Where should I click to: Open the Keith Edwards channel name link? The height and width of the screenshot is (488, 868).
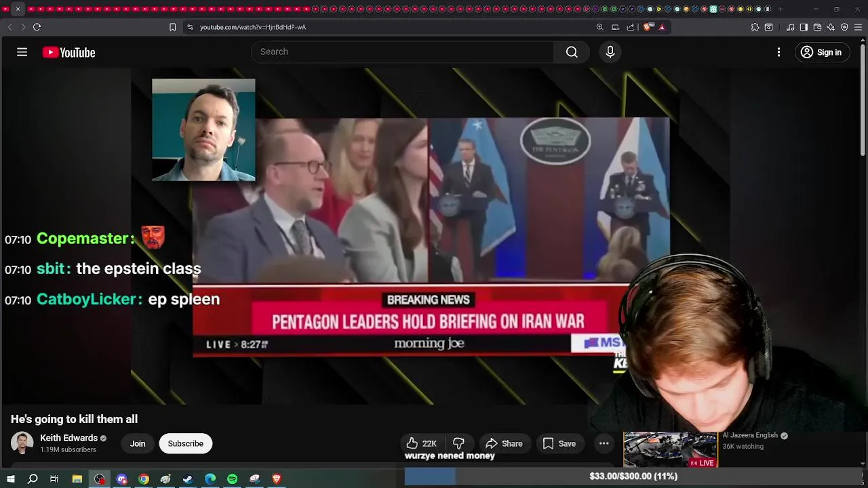point(68,438)
